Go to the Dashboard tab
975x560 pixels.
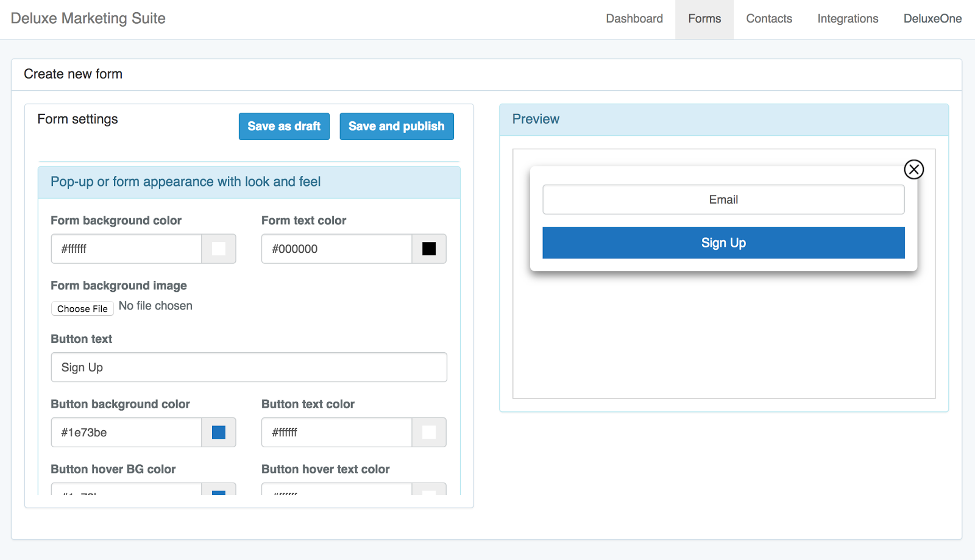pyautogui.click(x=634, y=19)
